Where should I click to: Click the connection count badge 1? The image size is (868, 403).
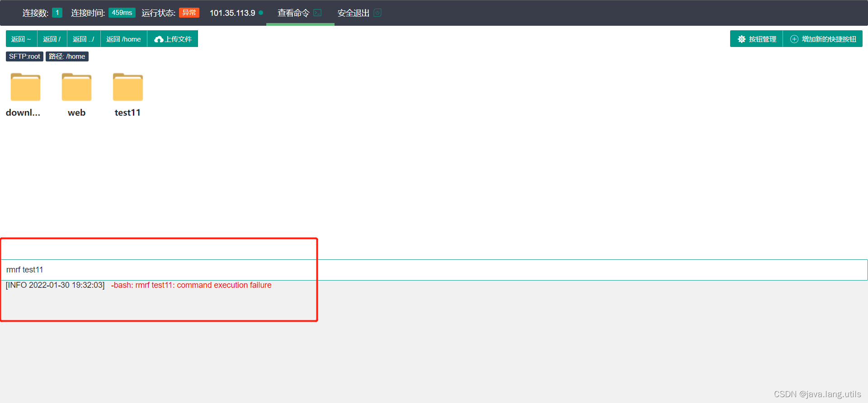[57, 13]
